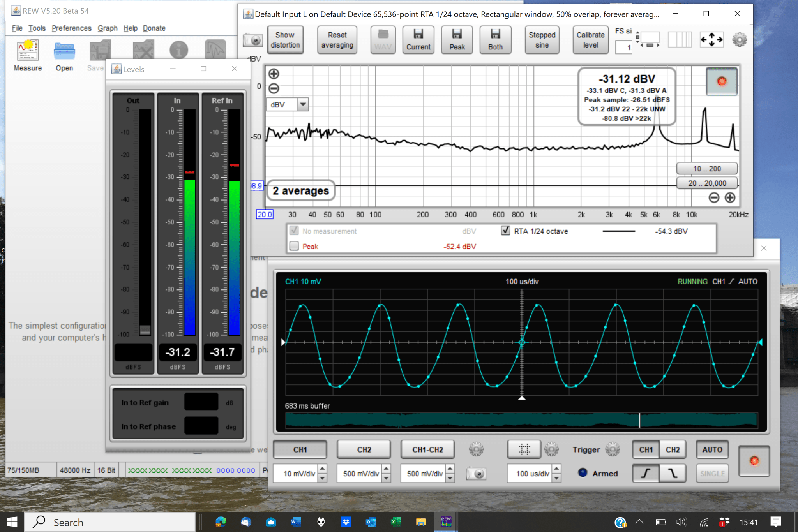Open the Tools menu
The width and height of the screenshot is (798, 532).
tap(37, 28)
